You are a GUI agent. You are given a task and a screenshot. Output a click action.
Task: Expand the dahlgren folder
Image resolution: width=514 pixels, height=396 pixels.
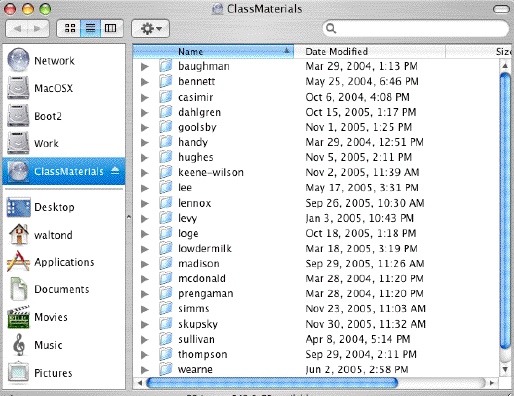pyautogui.click(x=145, y=113)
